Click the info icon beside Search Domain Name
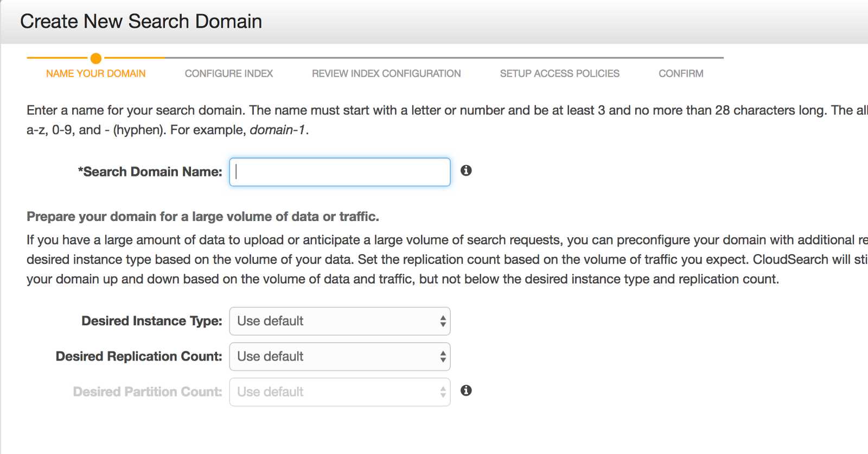This screenshot has height=454, width=868. click(466, 171)
